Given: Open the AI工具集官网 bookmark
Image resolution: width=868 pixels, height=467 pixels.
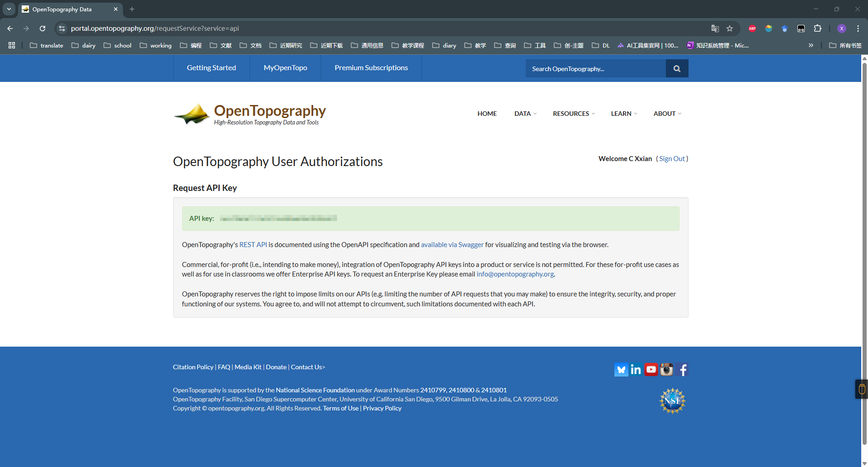Looking at the screenshot, I should click(x=648, y=45).
